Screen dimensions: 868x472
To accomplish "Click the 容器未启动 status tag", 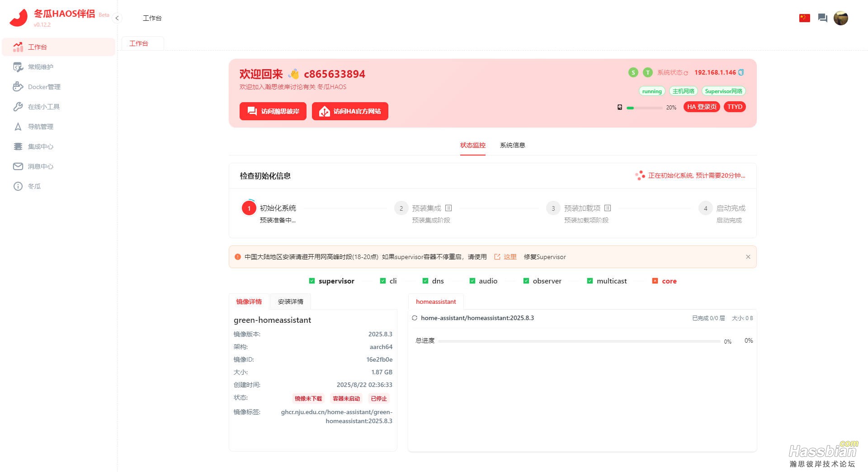I will pyautogui.click(x=346, y=398).
